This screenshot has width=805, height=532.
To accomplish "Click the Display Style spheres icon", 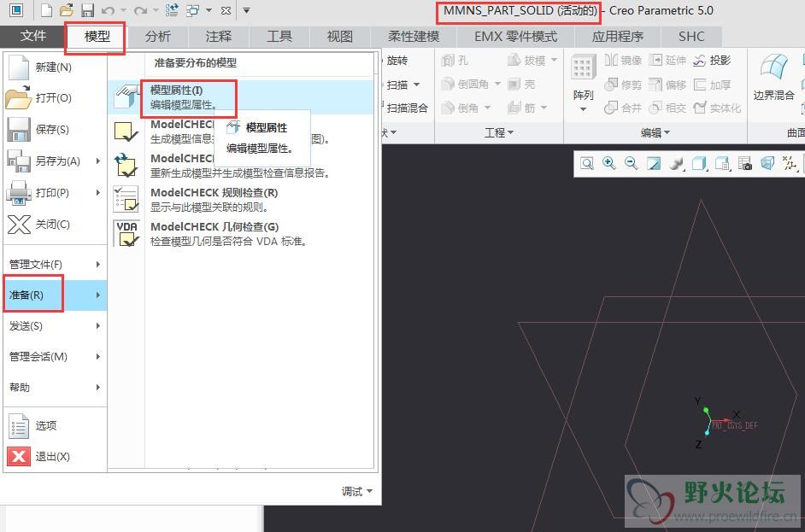I will click(x=677, y=163).
